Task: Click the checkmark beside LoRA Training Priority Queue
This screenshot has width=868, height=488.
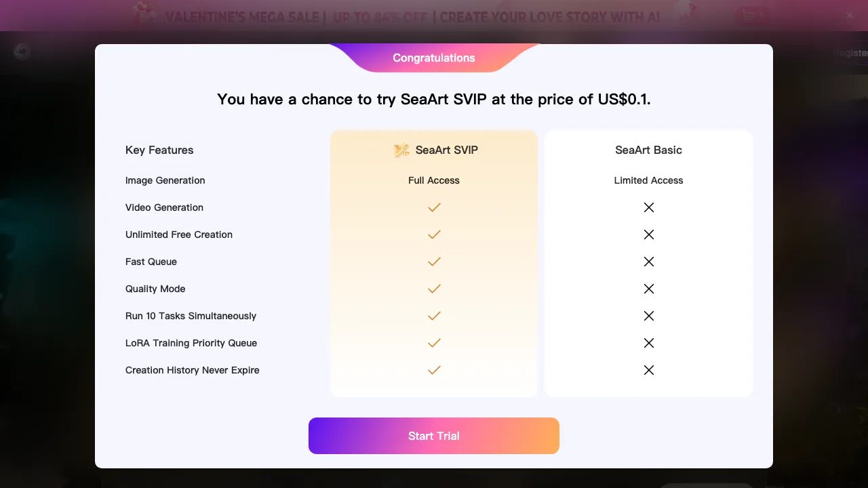Action: (x=434, y=343)
